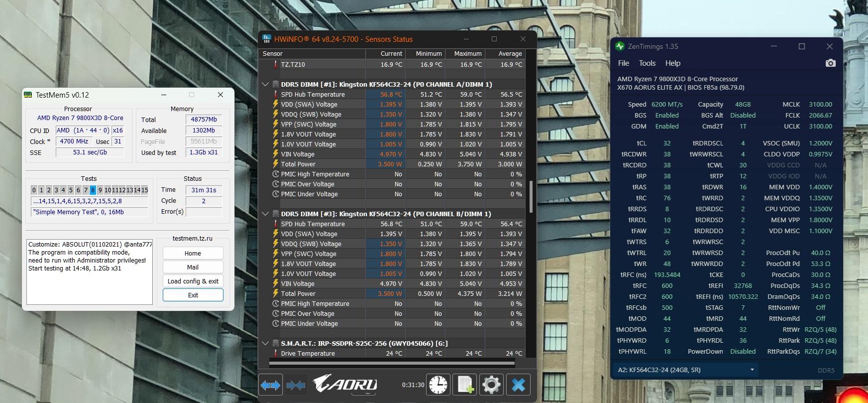The height and width of the screenshot is (403, 868).
Task: Click the Home button in TestMem5
Action: point(193,253)
